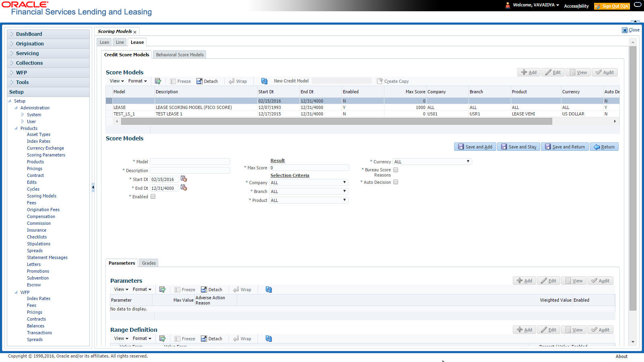This screenshot has width=644, height=362.
Task: Detach the Range Definition table
Action: click(x=212, y=339)
